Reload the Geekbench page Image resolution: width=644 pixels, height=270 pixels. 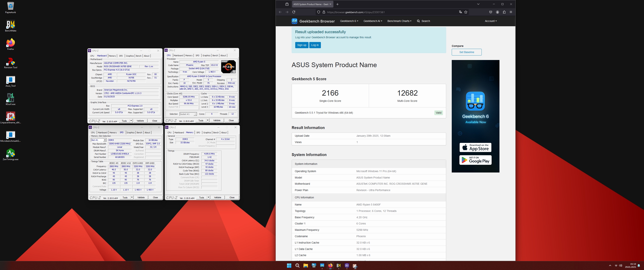[294, 12]
